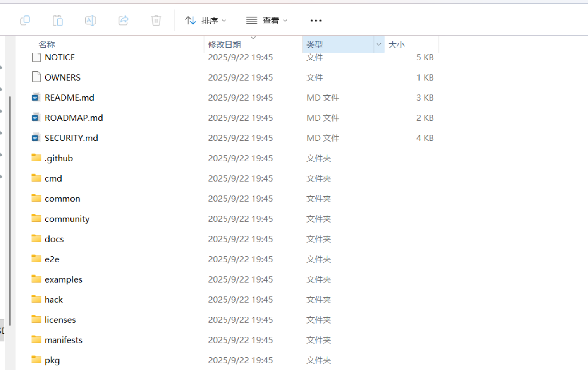Click the 5 KB size of NOTICE
The height and width of the screenshot is (370, 588).
click(425, 57)
